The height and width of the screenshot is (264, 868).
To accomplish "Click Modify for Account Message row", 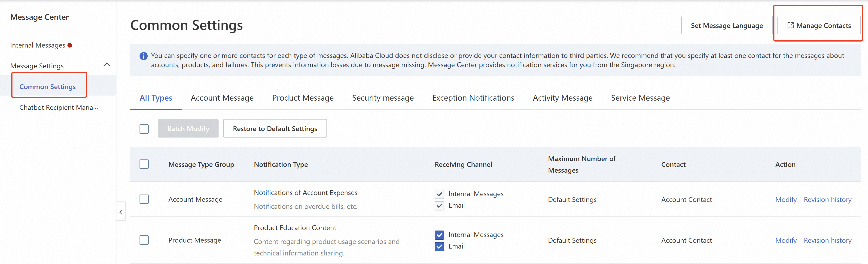I will pos(786,200).
